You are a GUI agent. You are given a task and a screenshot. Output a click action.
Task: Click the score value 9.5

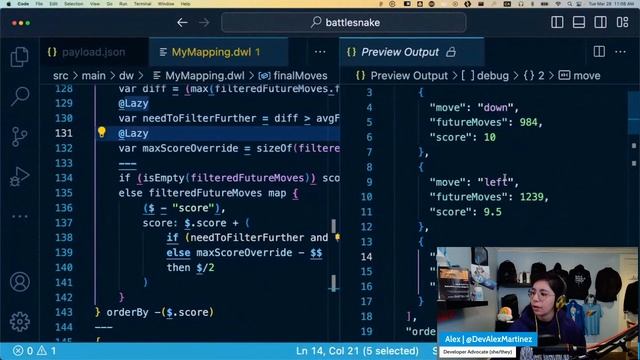(x=493, y=212)
